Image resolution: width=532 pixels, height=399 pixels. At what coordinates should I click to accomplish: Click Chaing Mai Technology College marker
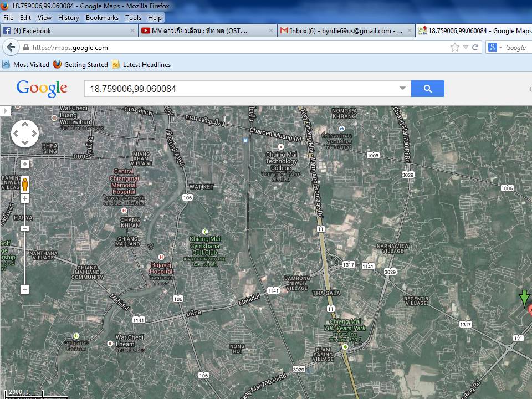(x=280, y=147)
